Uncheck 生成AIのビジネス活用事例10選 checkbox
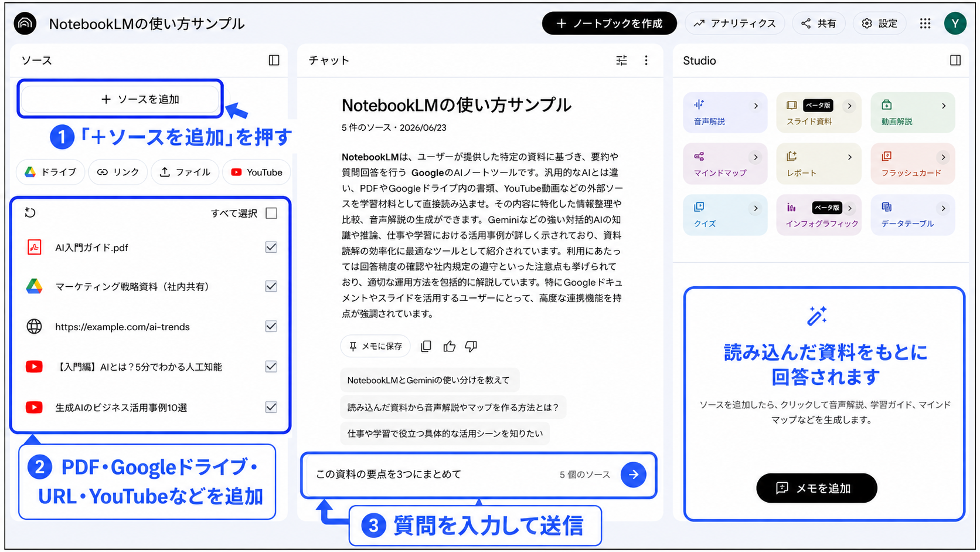Image resolution: width=980 pixels, height=552 pixels. 271,407
